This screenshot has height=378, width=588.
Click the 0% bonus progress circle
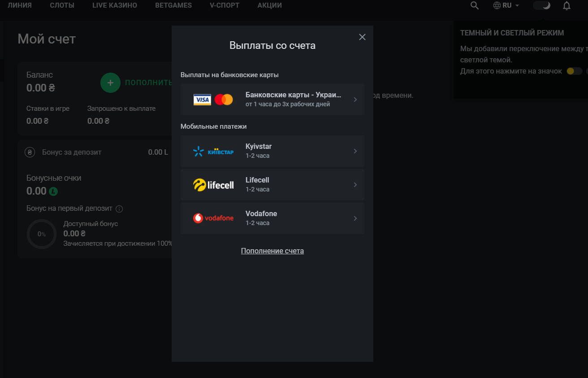(x=41, y=234)
